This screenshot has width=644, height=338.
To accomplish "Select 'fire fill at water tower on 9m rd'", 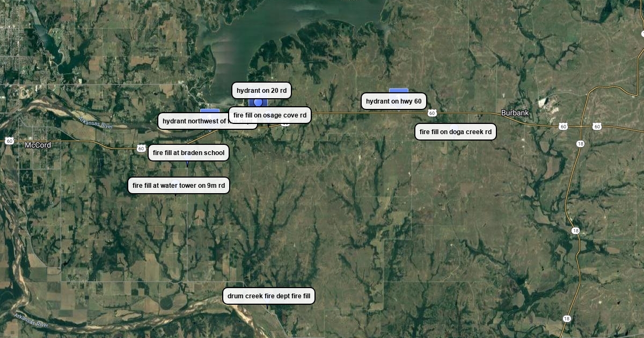I will pyautogui.click(x=179, y=186).
